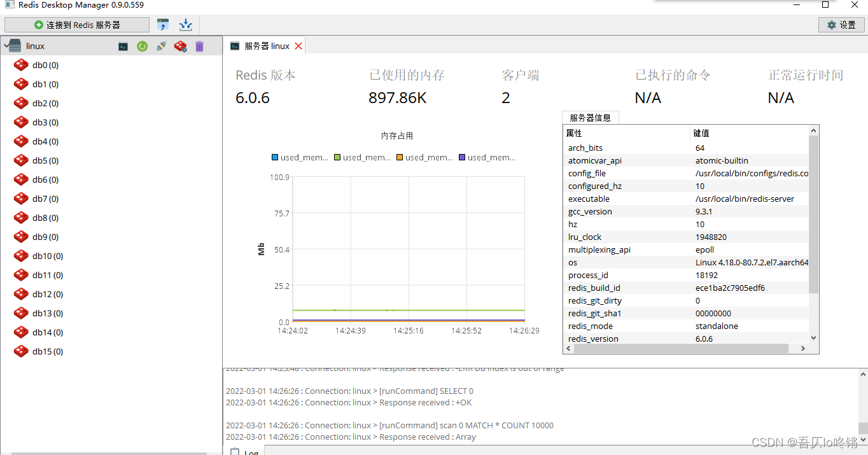Edit linux connection settings via red gear icon
The height and width of the screenshot is (455, 868).
(x=181, y=46)
